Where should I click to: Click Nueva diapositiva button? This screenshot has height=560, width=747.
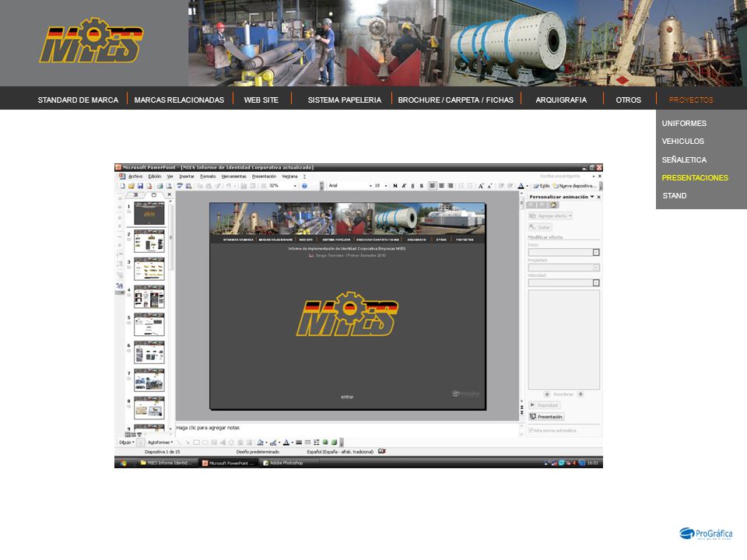pos(575,186)
